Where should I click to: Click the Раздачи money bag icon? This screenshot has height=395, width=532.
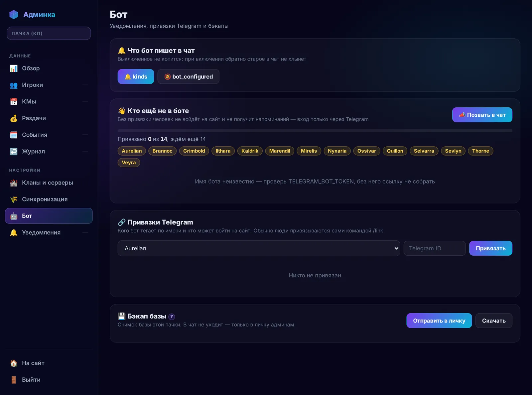pos(14,118)
